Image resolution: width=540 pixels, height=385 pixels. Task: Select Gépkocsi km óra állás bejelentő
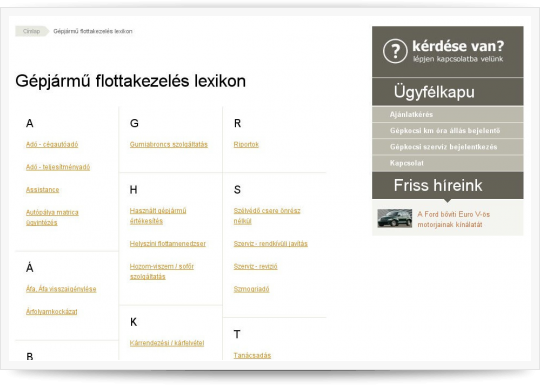pos(447,131)
